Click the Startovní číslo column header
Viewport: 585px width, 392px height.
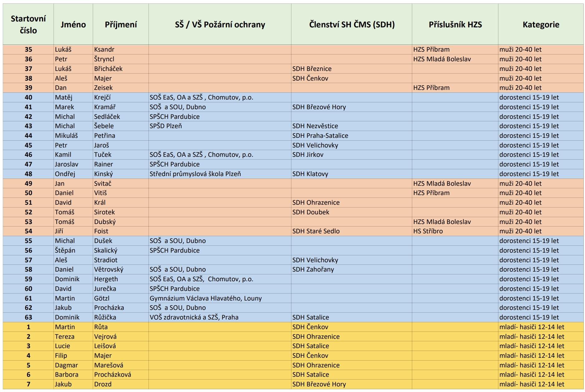[28, 24]
